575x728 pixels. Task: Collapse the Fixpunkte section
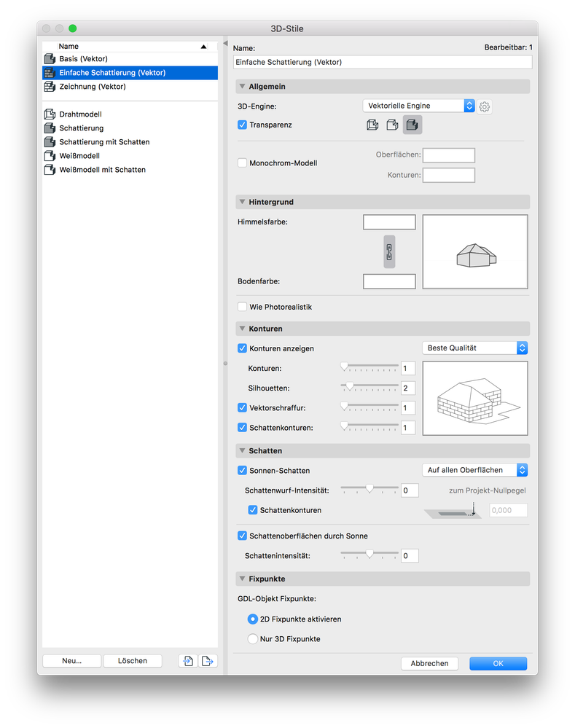pyautogui.click(x=242, y=579)
